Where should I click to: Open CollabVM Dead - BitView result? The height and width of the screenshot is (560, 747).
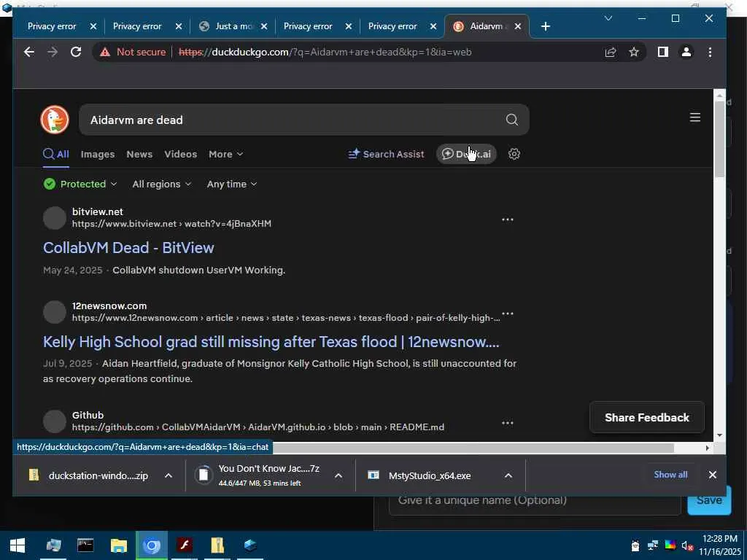click(128, 248)
